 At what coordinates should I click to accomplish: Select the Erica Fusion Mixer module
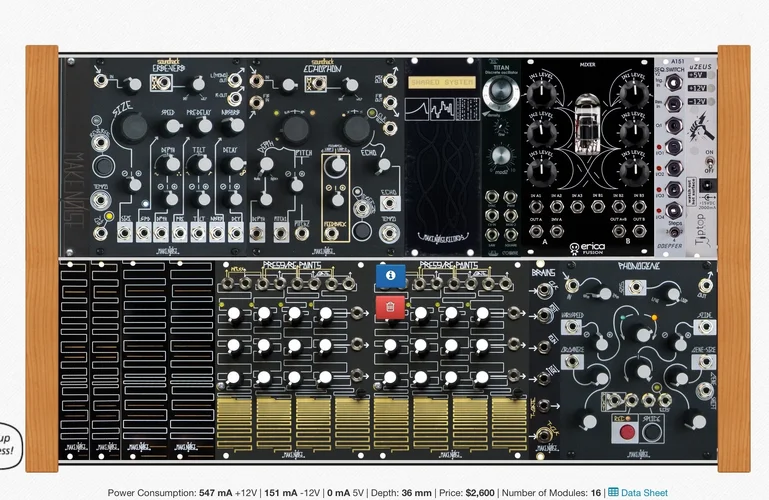[587, 157]
